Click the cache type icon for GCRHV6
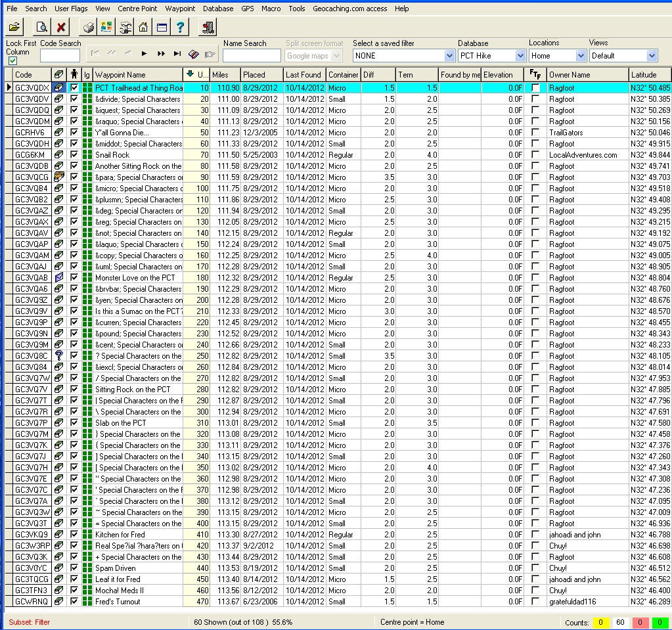672x630 pixels. pos(58,133)
